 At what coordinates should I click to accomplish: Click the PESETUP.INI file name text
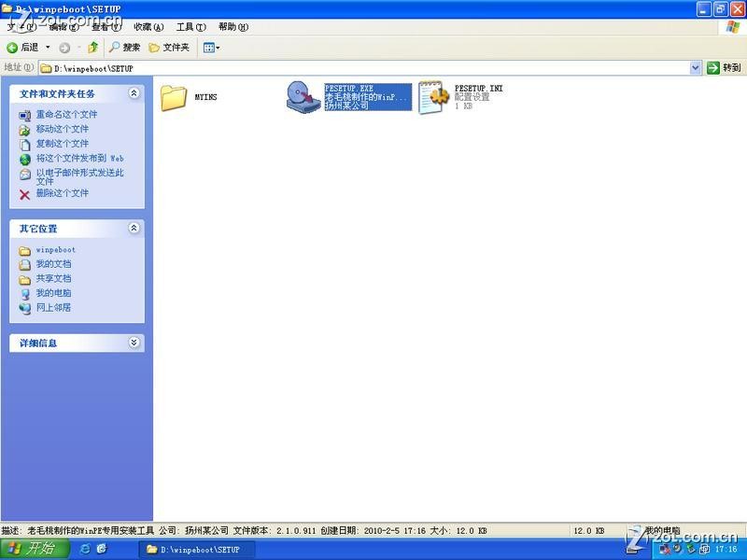tap(478, 89)
